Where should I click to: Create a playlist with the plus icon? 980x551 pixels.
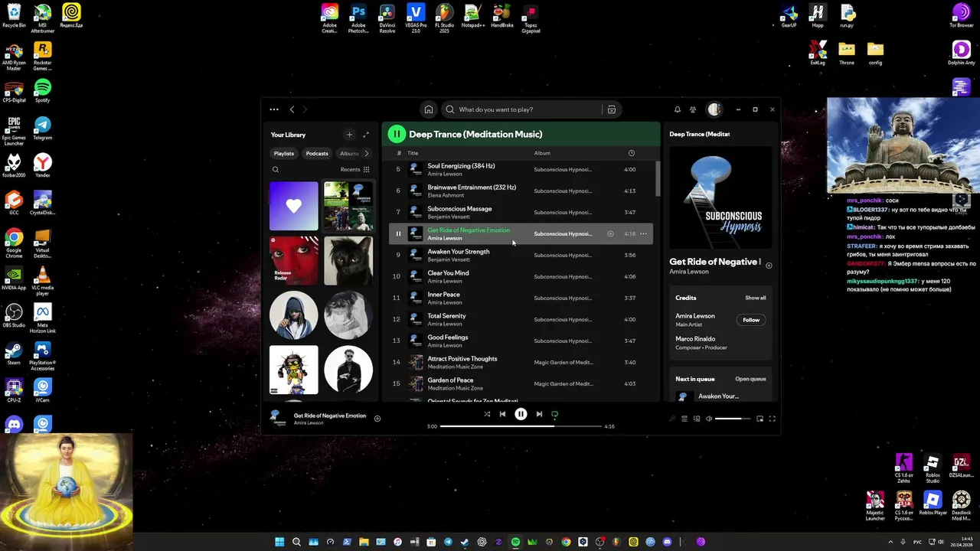(349, 135)
